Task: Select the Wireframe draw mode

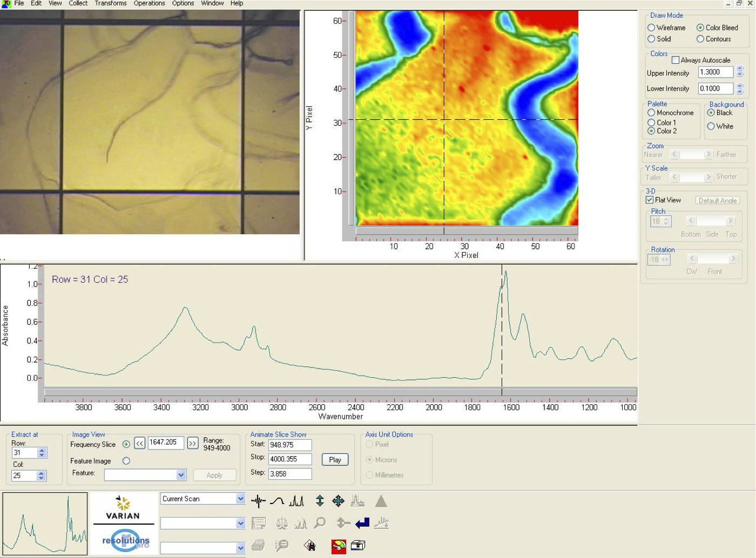Action: click(651, 28)
